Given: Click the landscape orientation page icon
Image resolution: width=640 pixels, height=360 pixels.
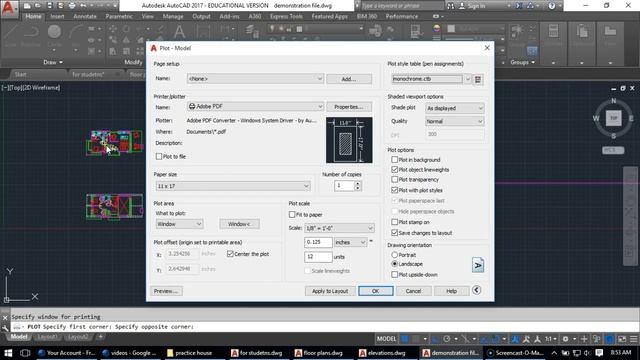Looking at the screenshot, I should 478,265.
